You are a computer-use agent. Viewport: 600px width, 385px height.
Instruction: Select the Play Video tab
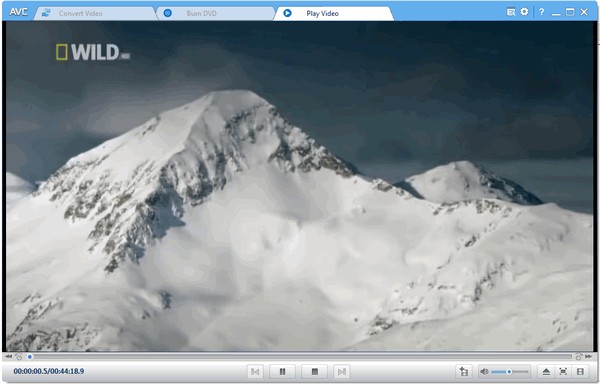334,13
